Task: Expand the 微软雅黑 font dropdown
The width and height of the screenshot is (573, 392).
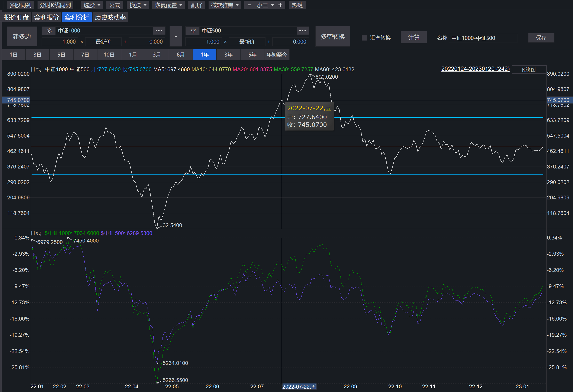Action: tap(225, 5)
